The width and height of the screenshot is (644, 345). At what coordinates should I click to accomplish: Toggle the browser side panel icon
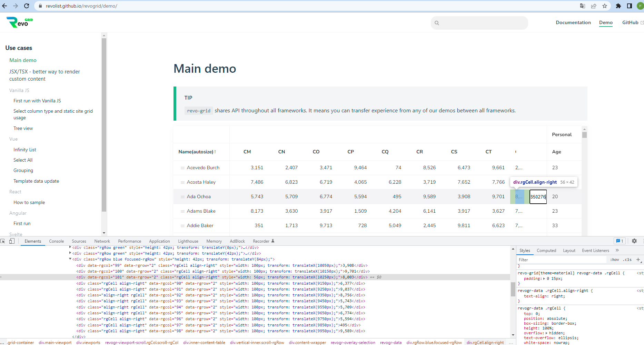point(630,6)
